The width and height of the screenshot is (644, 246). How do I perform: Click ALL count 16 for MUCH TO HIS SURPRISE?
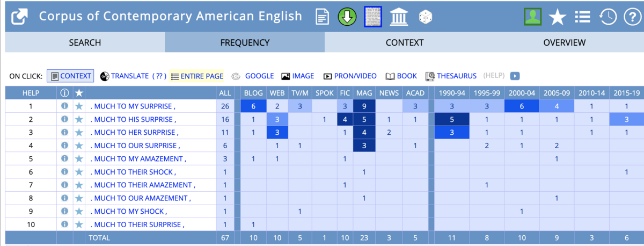click(x=225, y=119)
